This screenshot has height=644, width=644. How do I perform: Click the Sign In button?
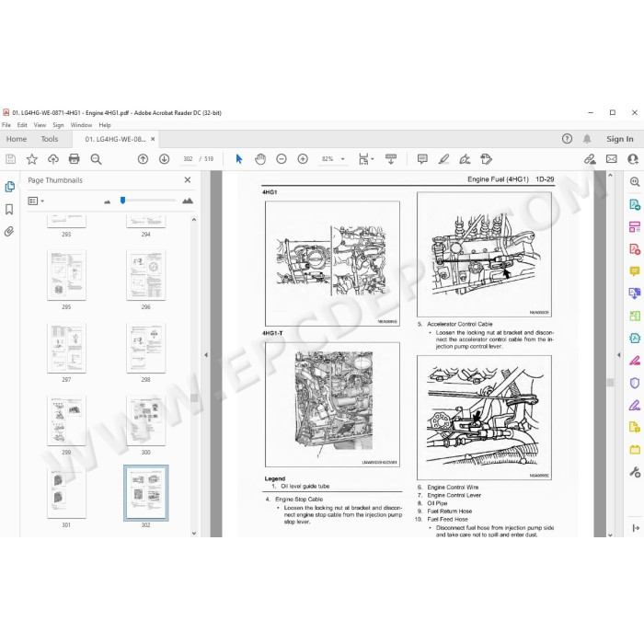(620, 139)
